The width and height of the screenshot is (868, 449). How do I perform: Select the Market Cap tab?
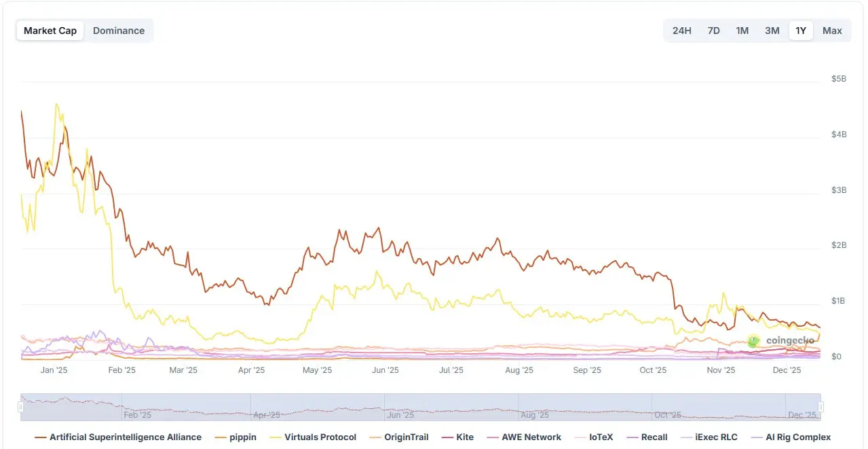(x=50, y=30)
